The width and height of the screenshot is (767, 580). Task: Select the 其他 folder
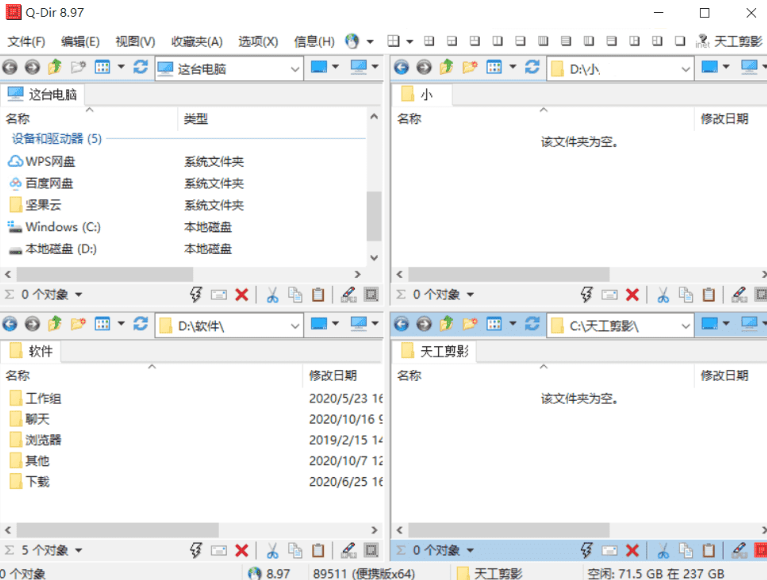pos(30,461)
